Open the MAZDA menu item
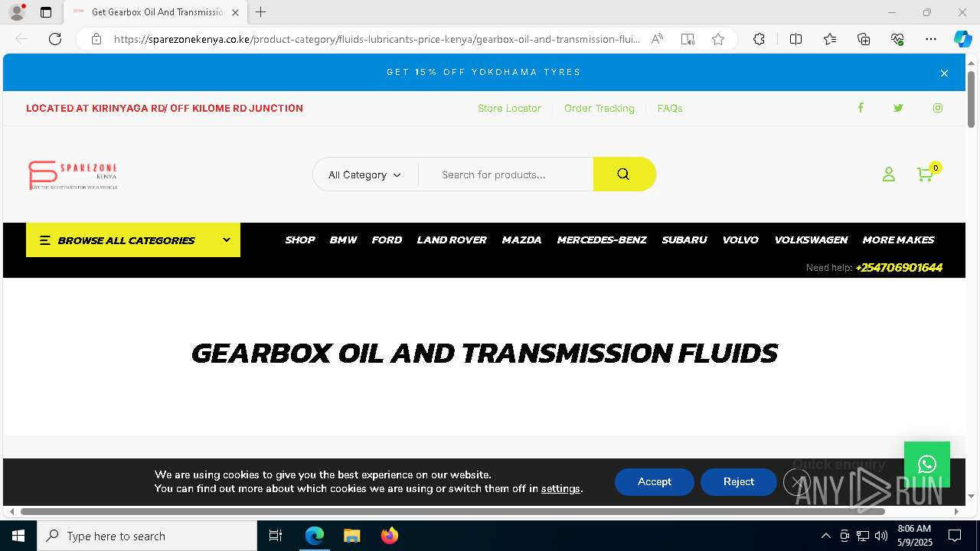The width and height of the screenshot is (980, 551). click(x=522, y=240)
